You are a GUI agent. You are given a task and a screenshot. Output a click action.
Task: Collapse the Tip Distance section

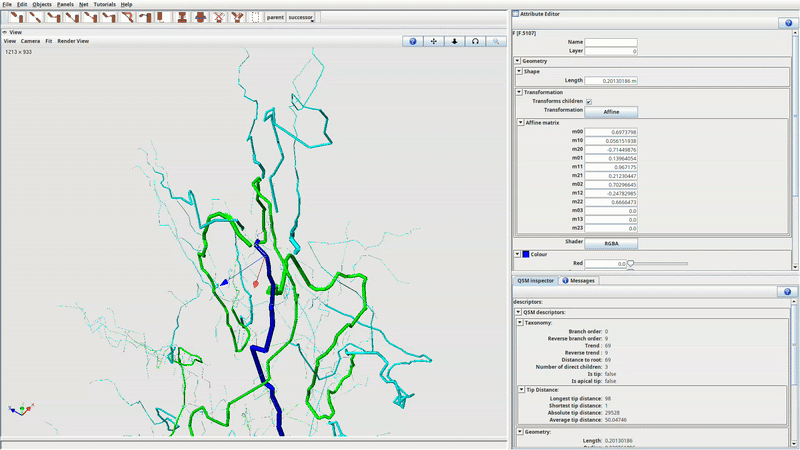click(520, 389)
